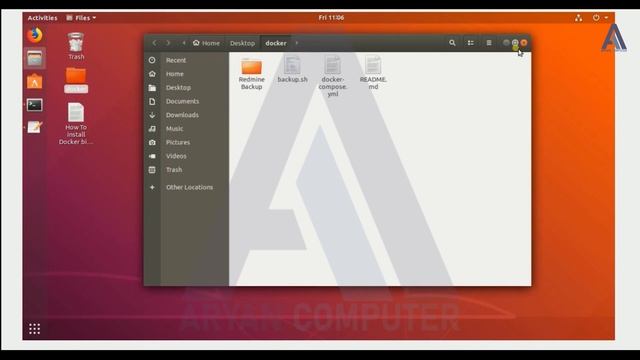Click the Pictures camera sidebar icon

point(152,142)
